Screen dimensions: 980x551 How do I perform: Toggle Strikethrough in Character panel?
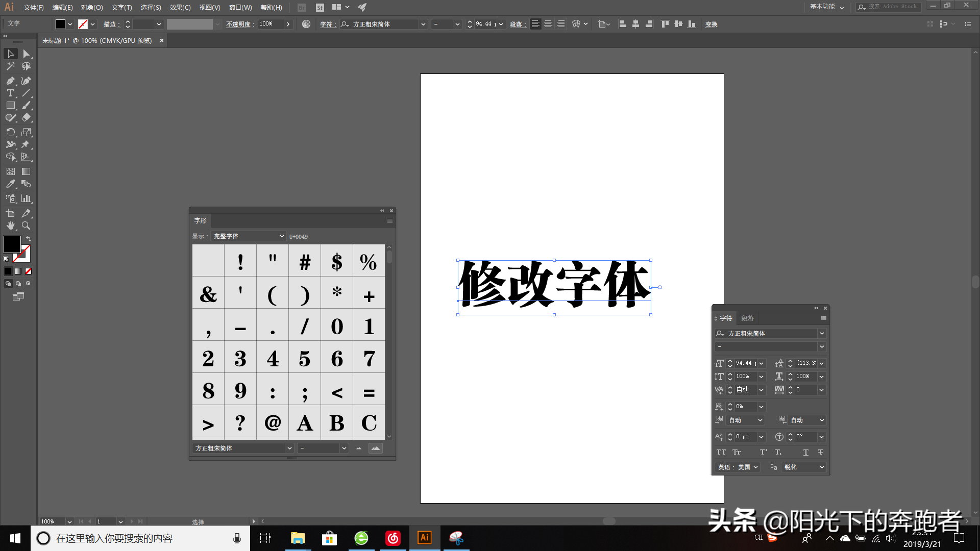[820, 452]
